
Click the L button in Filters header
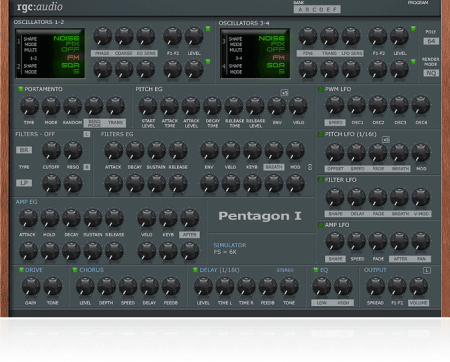tap(87, 134)
